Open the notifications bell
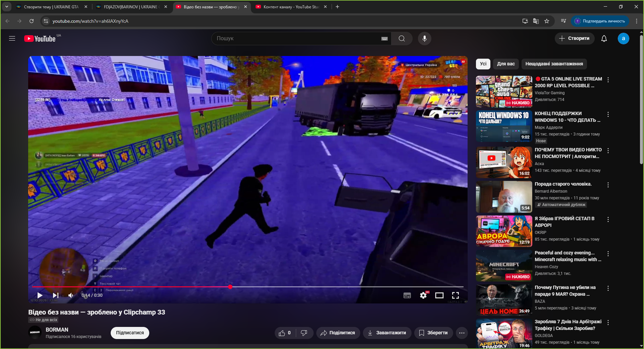This screenshot has width=644, height=349. (604, 38)
